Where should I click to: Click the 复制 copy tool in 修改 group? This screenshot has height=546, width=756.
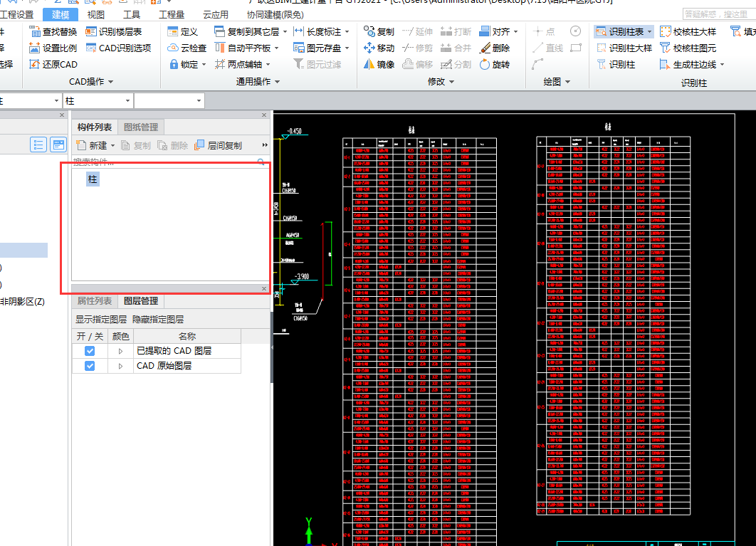pyautogui.click(x=379, y=32)
